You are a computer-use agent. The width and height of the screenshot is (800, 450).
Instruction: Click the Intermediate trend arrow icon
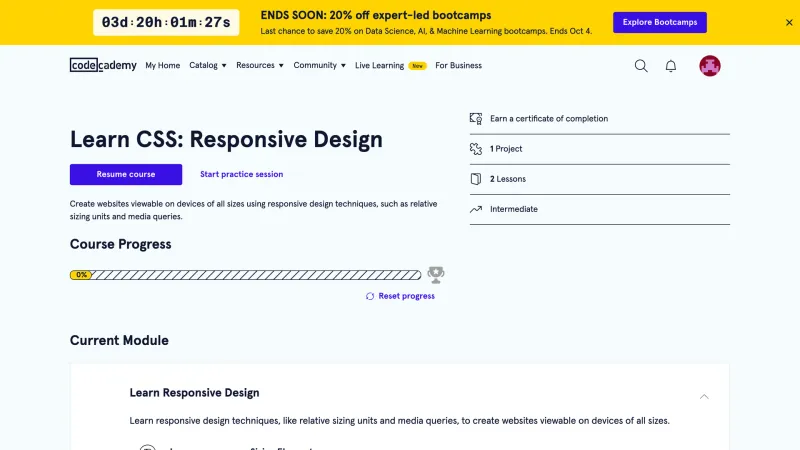(x=476, y=209)
